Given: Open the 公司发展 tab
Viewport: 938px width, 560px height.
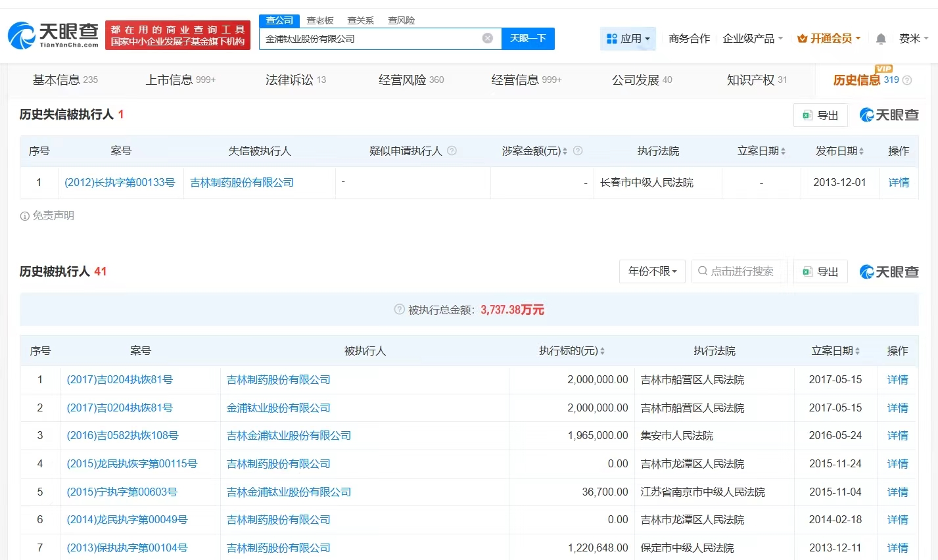Looking at the screenshot, I should (642, 80).
